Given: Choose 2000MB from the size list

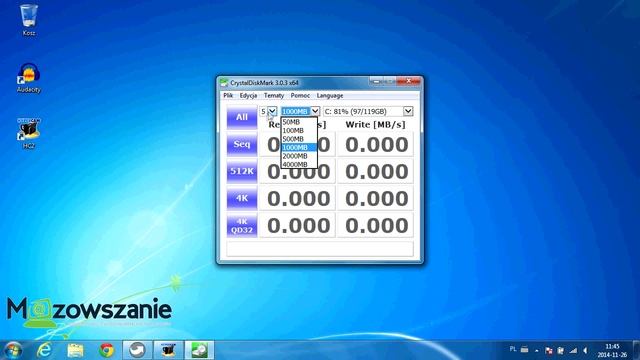Looking at the screenshot, I should tap(299, 156).
